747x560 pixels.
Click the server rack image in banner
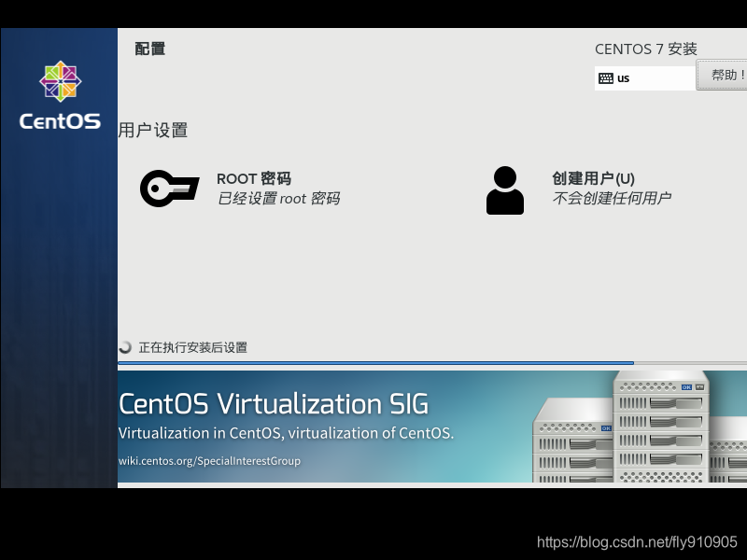(x=640, y=427)
